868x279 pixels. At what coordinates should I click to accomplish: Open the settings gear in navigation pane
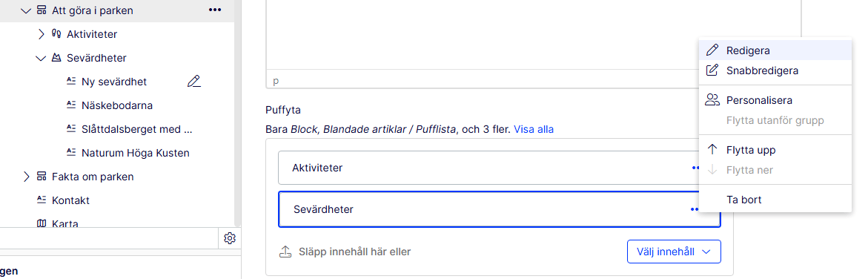[230, 238]
